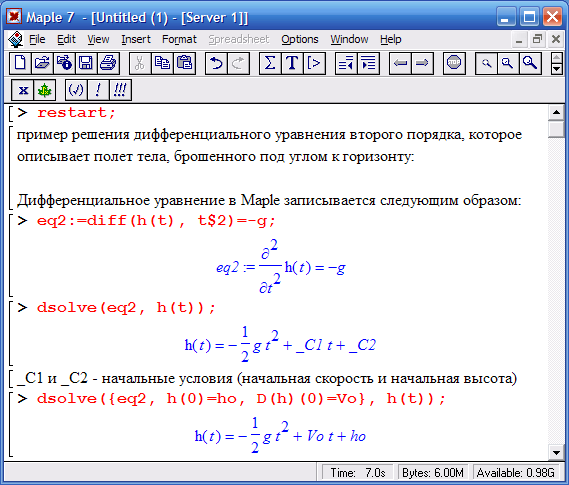Go forward with the right arrow icon
569x485 pixels.
pyautogui.click(x=422, y=63)
